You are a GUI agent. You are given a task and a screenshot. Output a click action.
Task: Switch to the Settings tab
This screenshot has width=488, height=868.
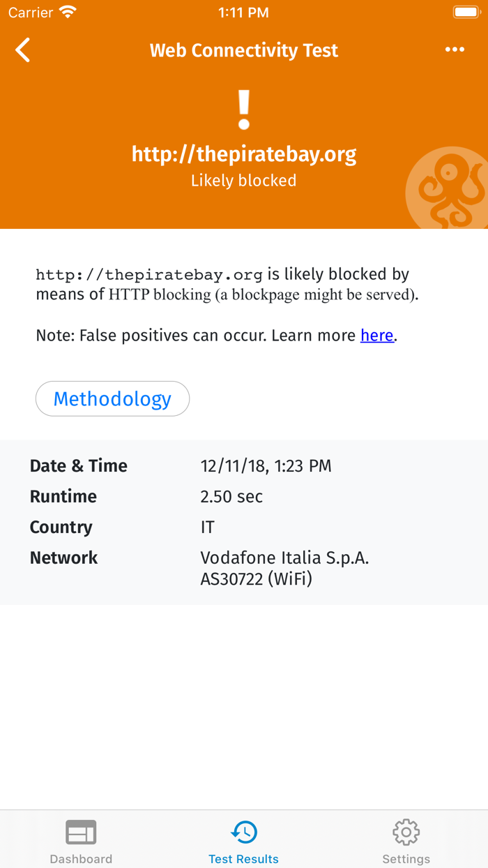click(x=406, y=841)
